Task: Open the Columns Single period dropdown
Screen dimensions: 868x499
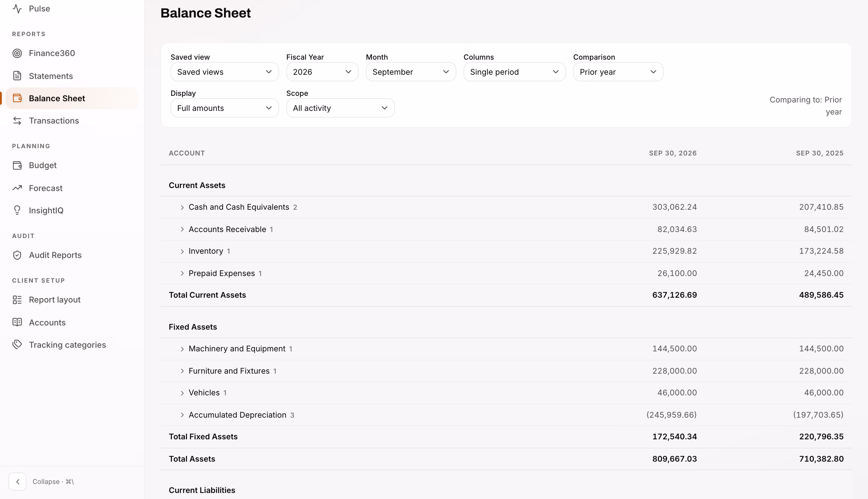Action: (514, 72)
